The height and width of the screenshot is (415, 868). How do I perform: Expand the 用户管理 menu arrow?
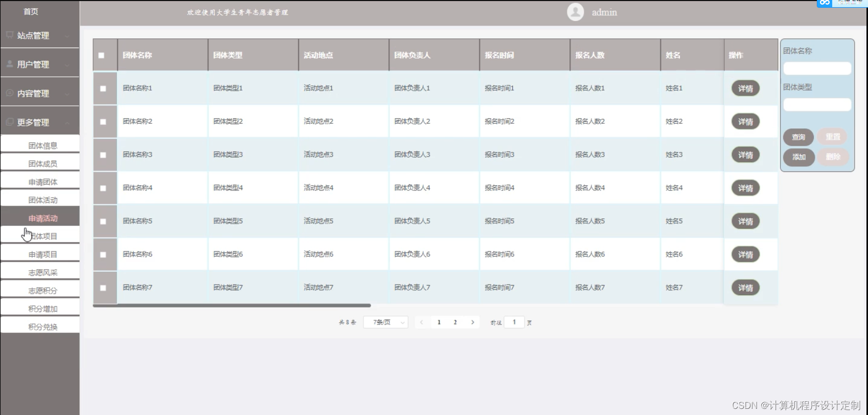[x=67, y=65]
